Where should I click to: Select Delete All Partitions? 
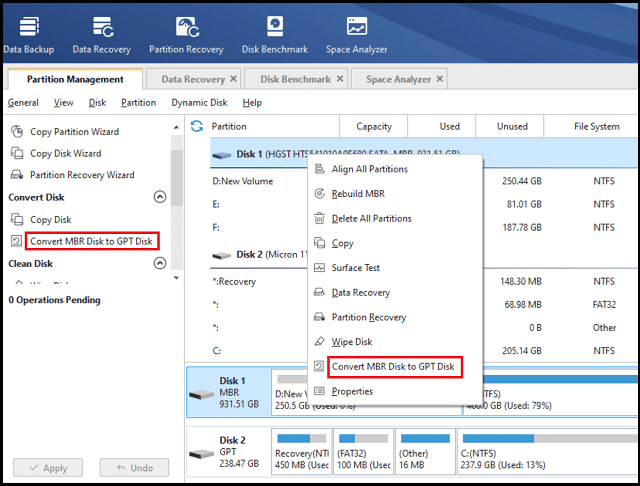[395, 218]
